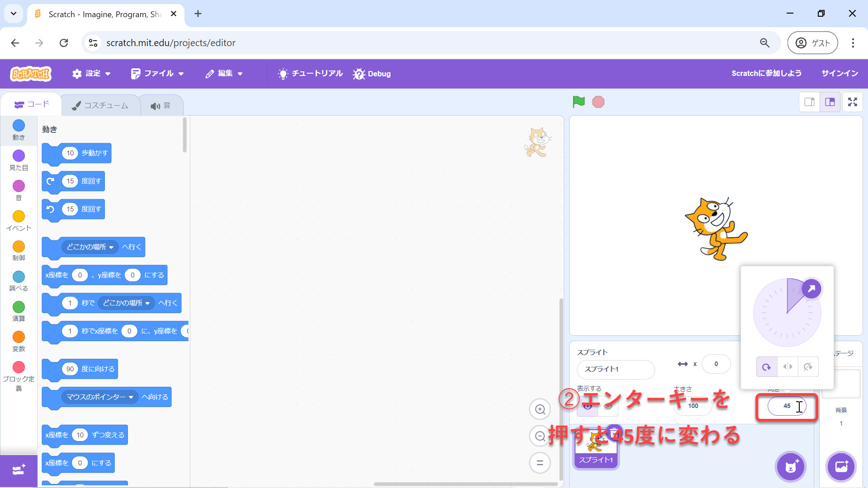This screenshot has height=488, width=868.
Task: Open どこかの場所 dropdown in 秒で glide block
Action: coord(126,303)
